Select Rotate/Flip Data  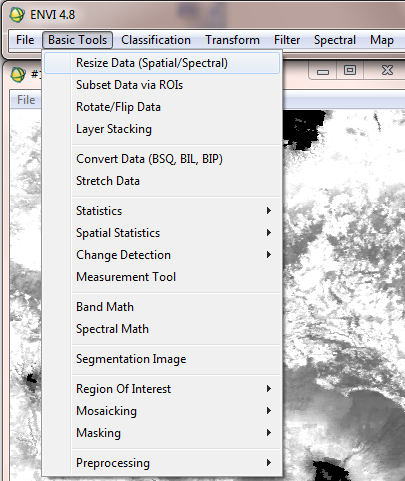tap(162, 107)
